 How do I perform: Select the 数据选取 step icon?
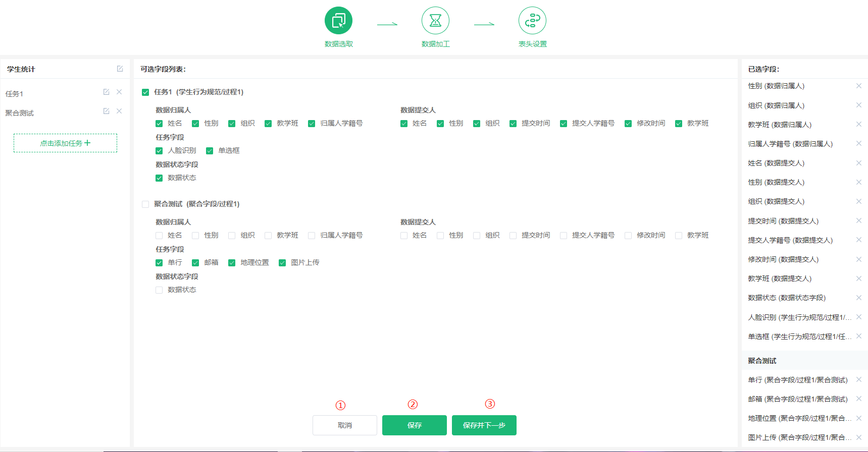coord(338,21)
